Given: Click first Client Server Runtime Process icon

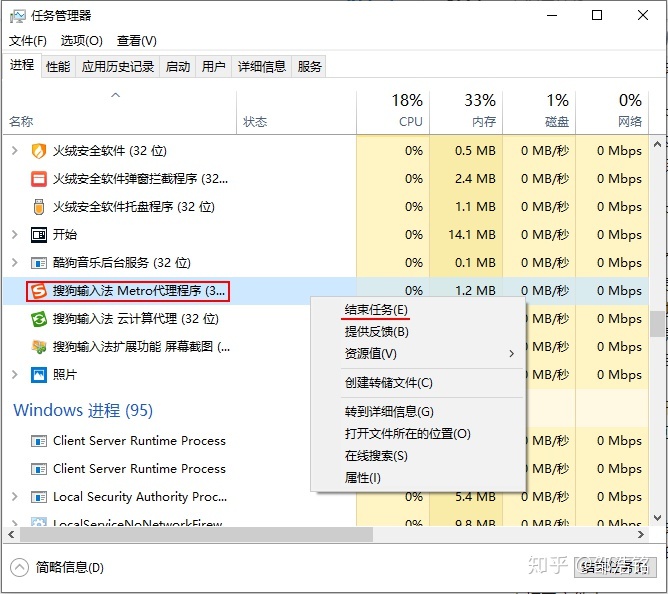Looking at the screenshot, I should 39,441.
